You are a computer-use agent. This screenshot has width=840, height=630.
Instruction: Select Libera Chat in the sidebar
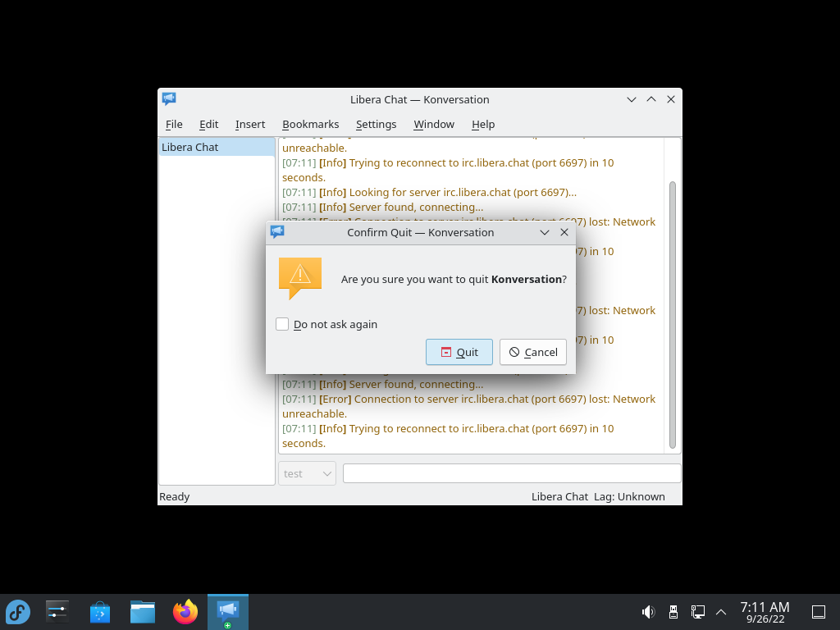tap(217, 148)
